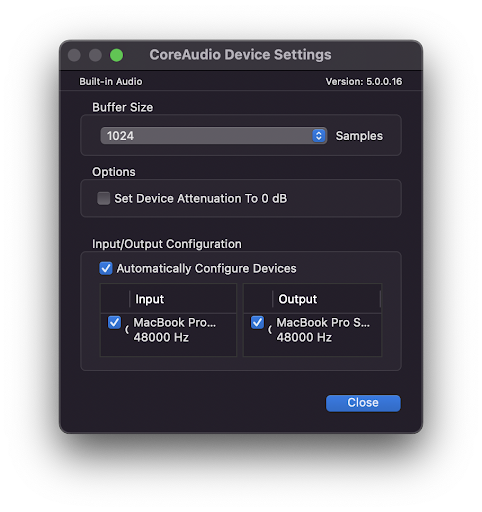Viewport: 482px width, 512px height.
Task: Click the CoreAudio Device Settings title bar
Action: click(240, 55)
